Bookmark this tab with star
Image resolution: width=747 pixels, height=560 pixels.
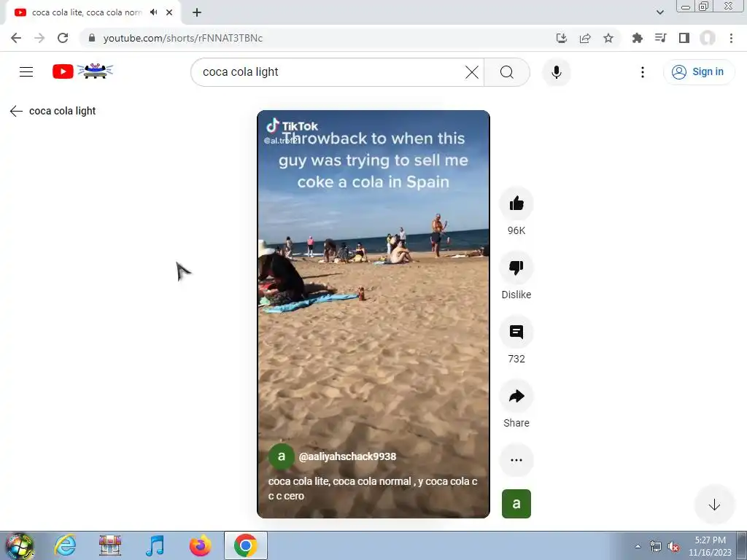tap(608, 38)
